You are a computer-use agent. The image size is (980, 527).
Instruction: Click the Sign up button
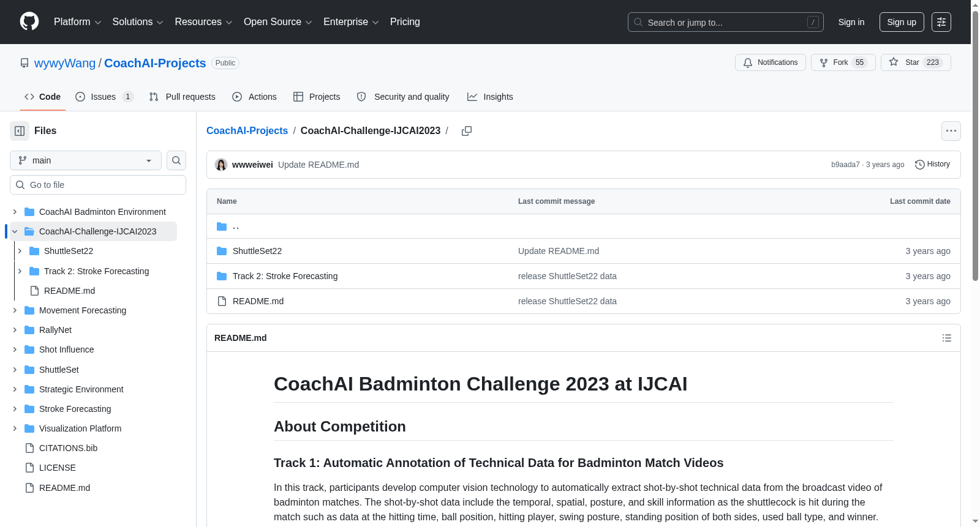tap(902, 22)
